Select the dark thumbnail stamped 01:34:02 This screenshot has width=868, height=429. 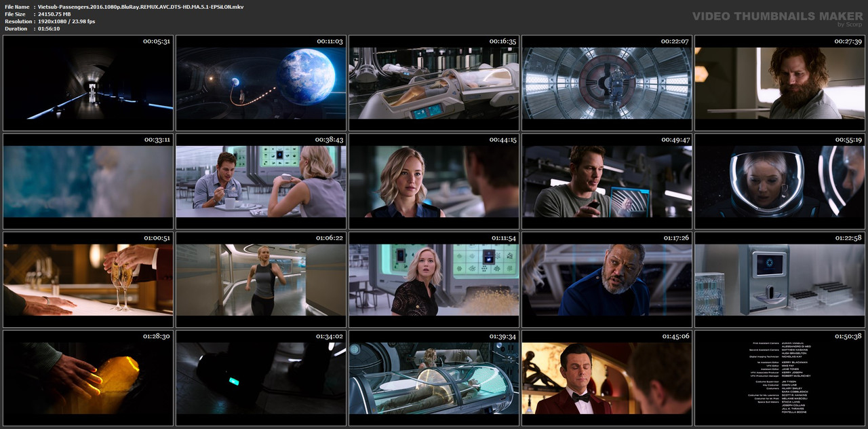261,377
